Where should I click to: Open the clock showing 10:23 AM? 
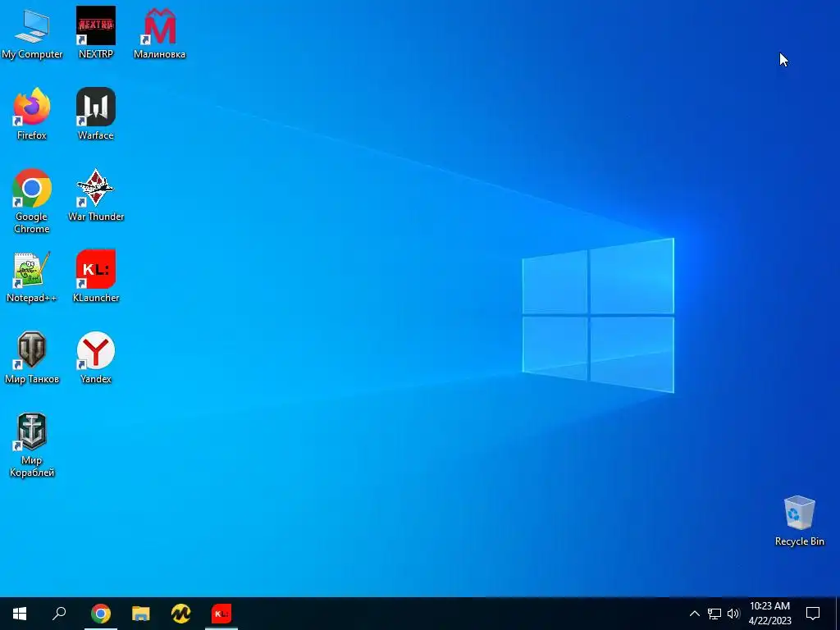[x=769, y=614]
